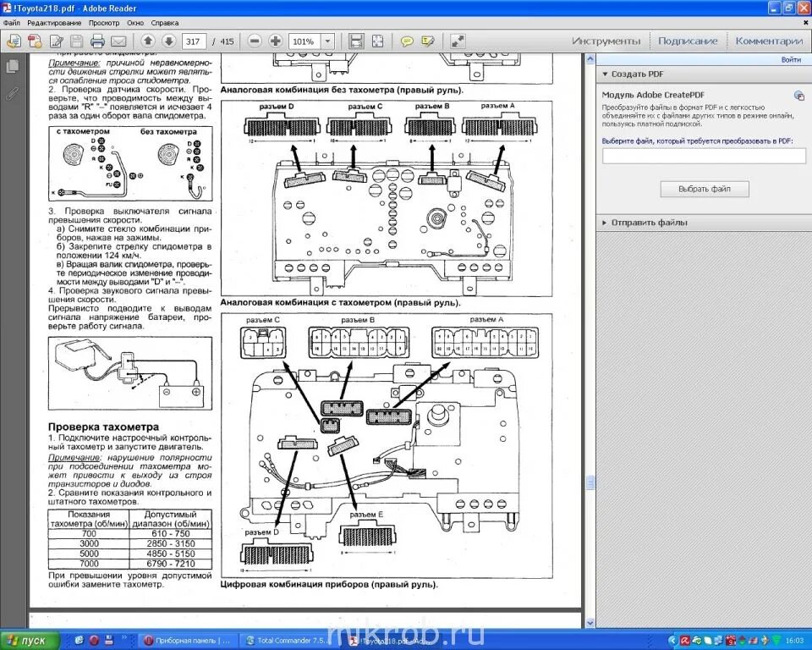The height and width of the screenshot is (650, 812).
Task: Click the floppy disk quick launch icon
Action: pyautogui.click(x=109, y=640)
